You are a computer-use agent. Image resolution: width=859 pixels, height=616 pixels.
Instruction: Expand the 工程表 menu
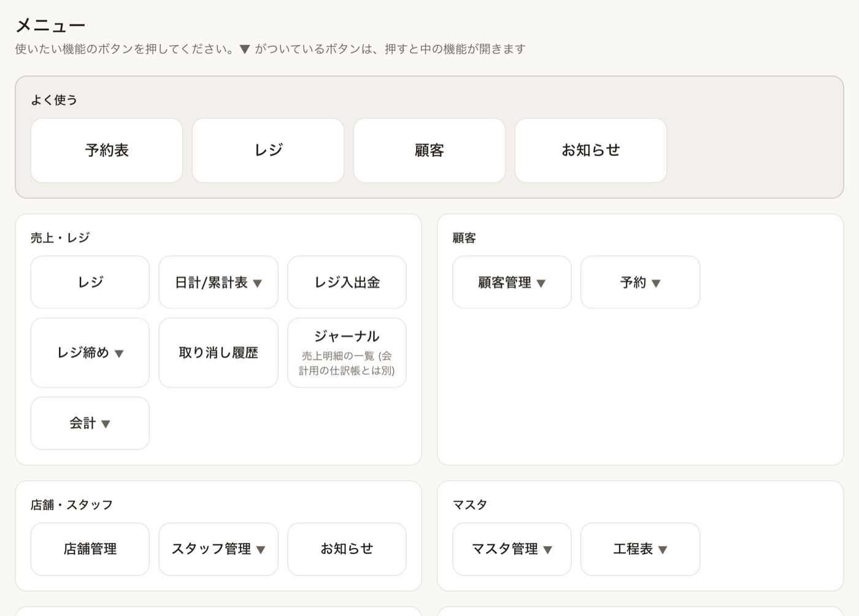[x=640, y=549]
